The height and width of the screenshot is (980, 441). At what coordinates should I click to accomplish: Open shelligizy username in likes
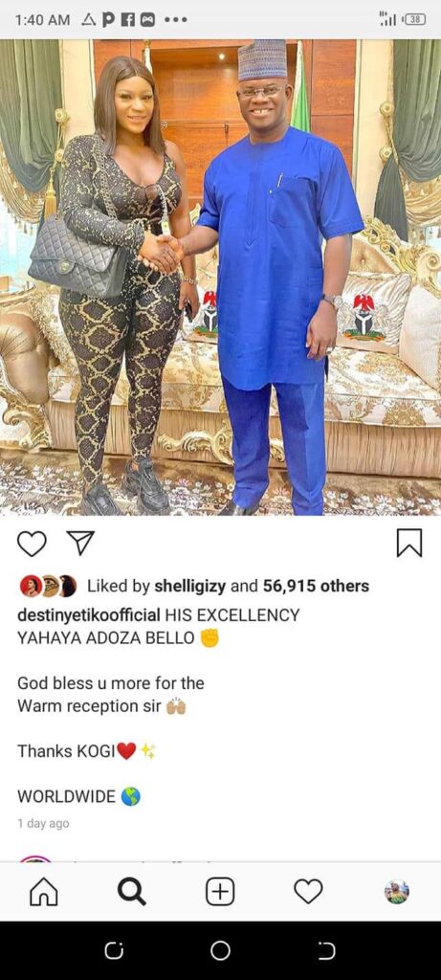click(190, 586)
